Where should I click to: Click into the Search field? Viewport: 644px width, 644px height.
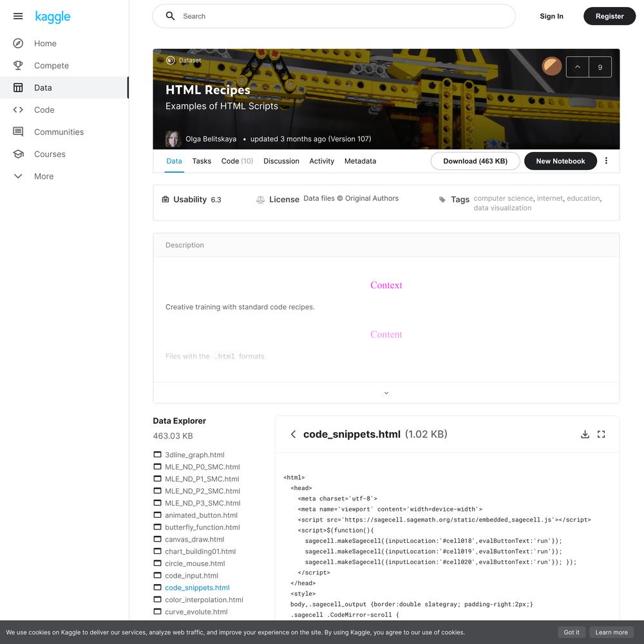click(x=334, y=17)
